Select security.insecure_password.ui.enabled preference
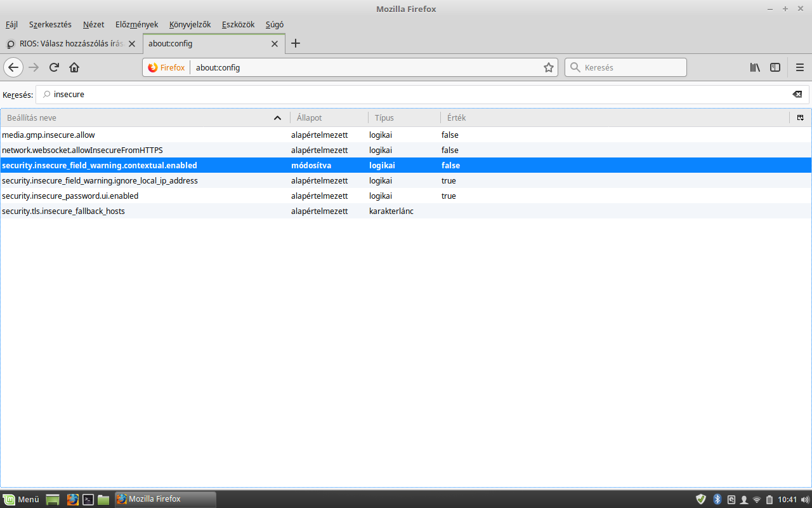The width and height of the screenshot is (812, 508). coord(406,196)
